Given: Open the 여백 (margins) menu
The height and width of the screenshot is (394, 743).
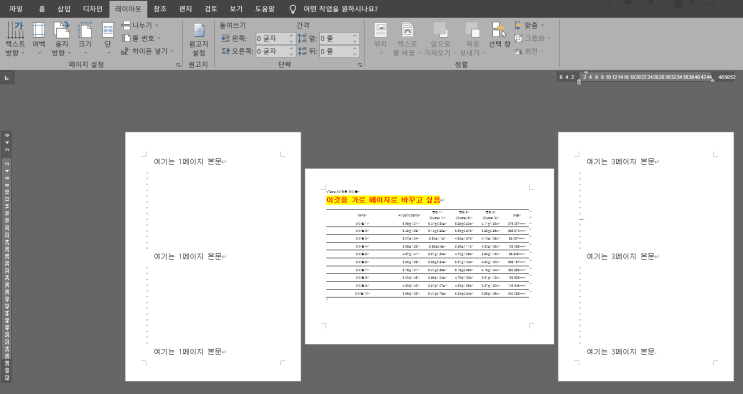Looking at the screenshot, I should [x=39, y=39].
